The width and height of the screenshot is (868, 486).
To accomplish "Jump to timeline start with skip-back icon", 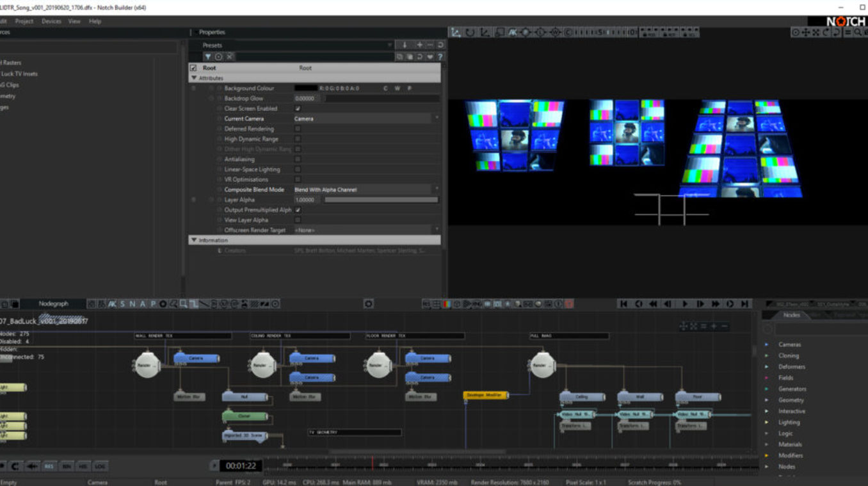I will pos(623,304).
